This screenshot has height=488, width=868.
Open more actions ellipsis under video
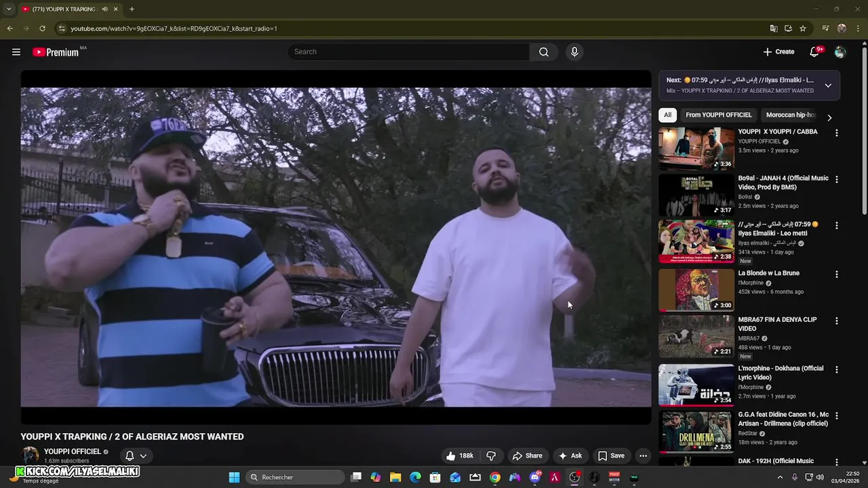coord(643,455)
